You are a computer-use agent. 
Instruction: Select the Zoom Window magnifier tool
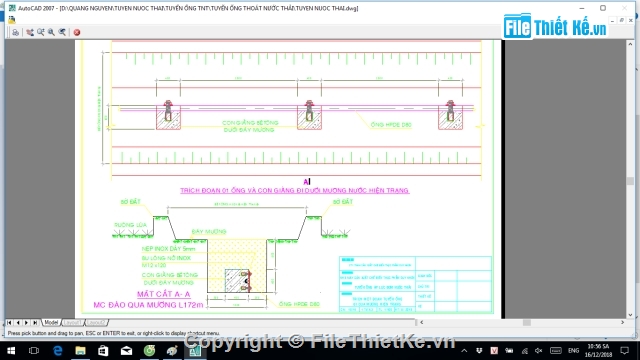click(x=51, y=32)
